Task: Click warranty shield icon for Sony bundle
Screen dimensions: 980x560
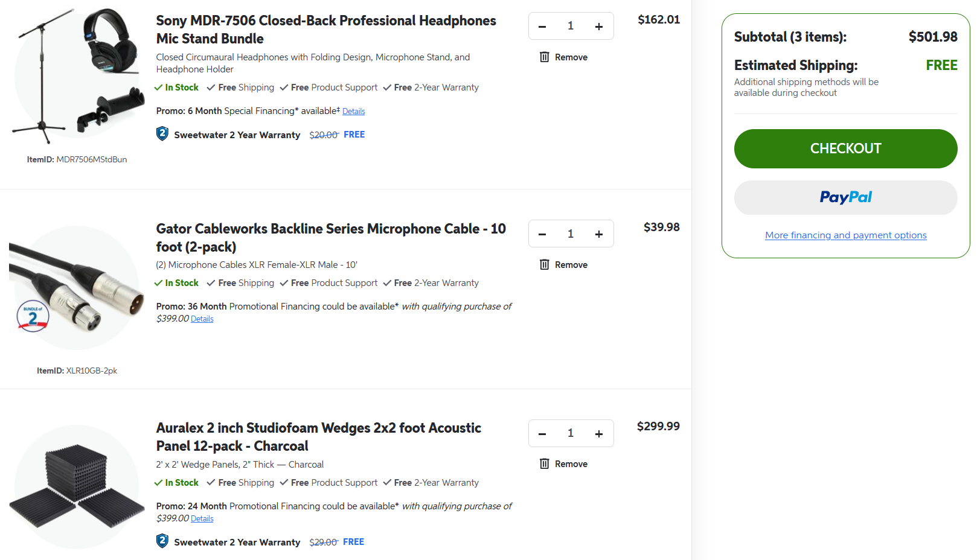Action: (162, 134)
